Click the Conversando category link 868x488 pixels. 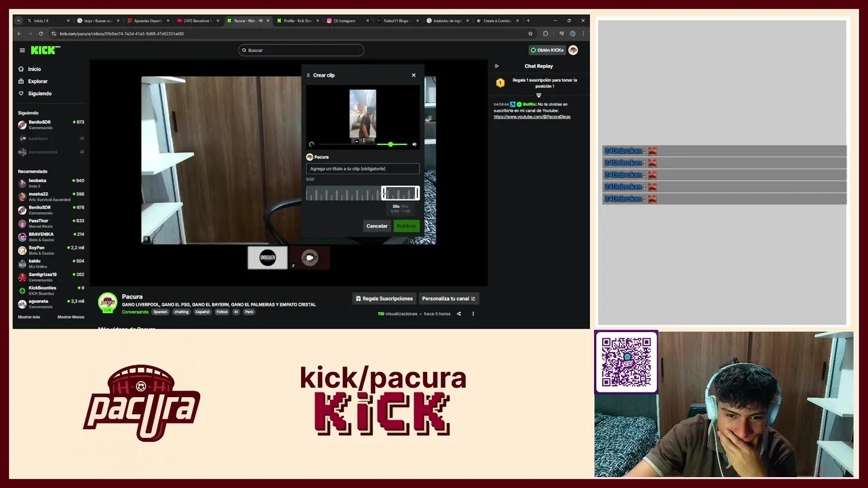click(135, 312)
